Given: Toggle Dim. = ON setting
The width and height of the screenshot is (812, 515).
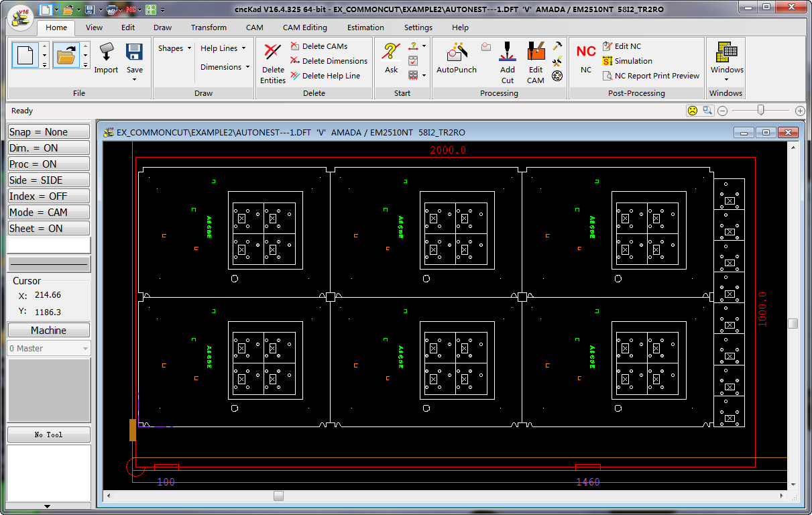Looking at the screenshot, I should pos(48,148).
